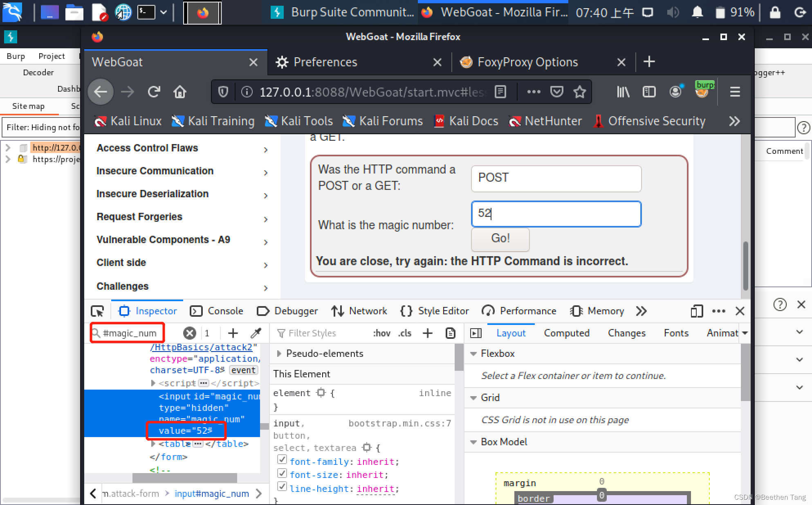Save page to Pocket icon
The image size is (812, 505).
(557, 92)
